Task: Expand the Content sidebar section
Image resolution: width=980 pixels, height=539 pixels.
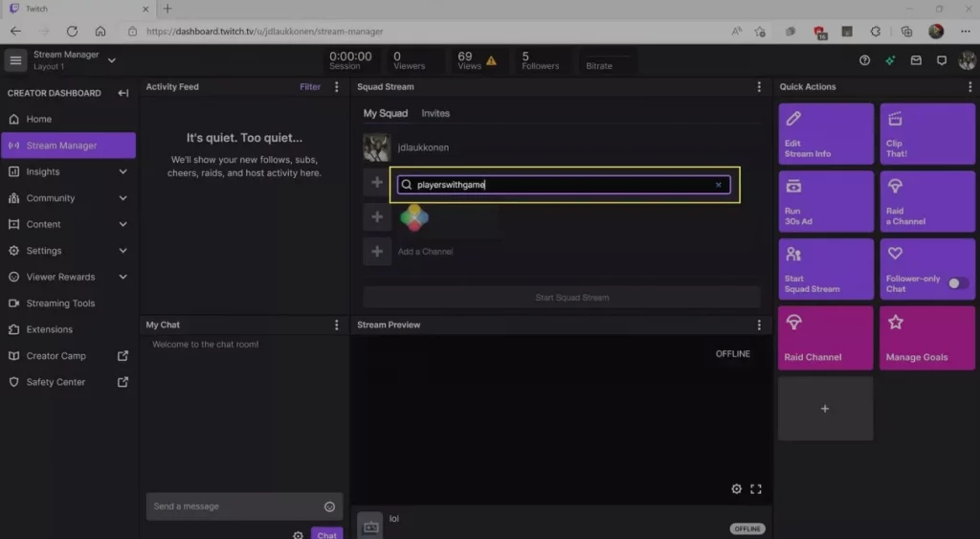Action: [123, 224]
